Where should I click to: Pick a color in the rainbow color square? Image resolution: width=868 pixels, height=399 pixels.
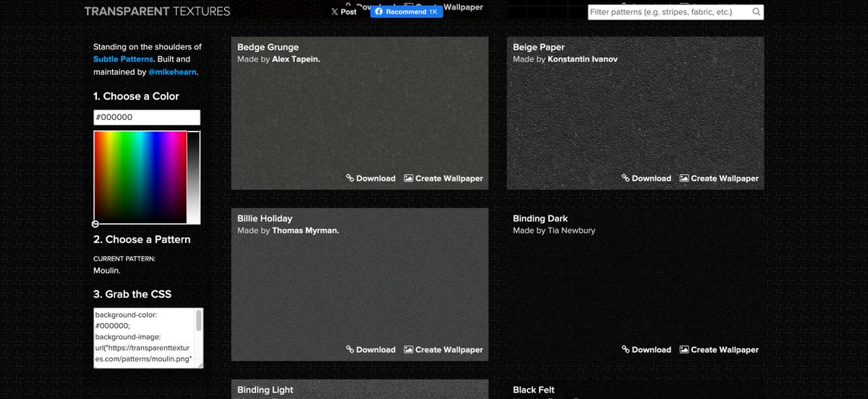tap(140, 177)
